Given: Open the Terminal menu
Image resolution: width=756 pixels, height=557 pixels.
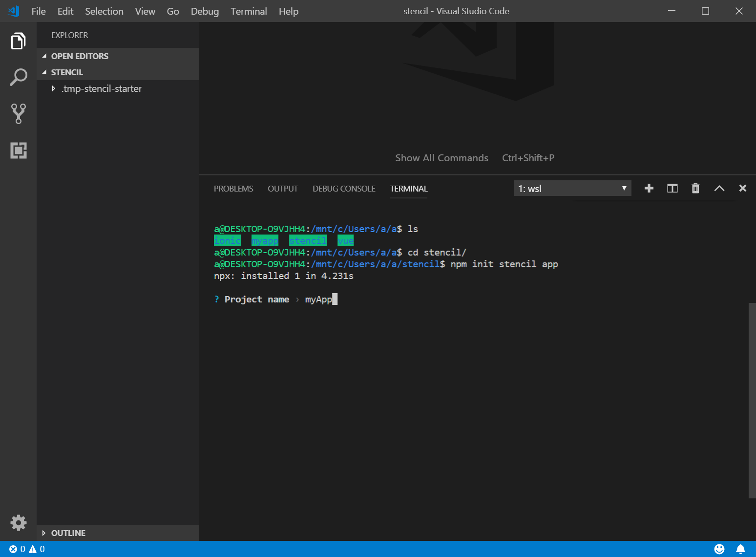Looking at the screenshot, I should point(249,11).
